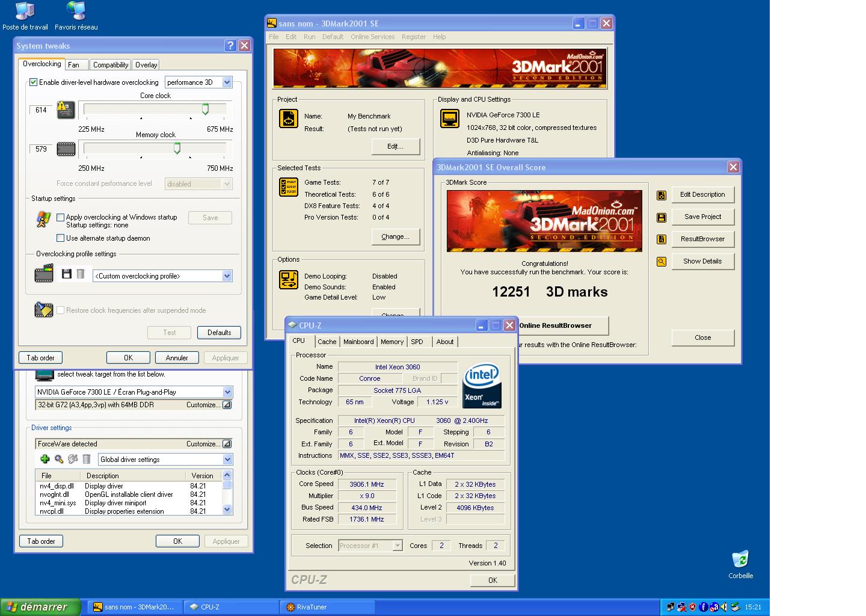Open the Processor #1 selection dropdown
The image size is (866, 616).
[397, 546]
